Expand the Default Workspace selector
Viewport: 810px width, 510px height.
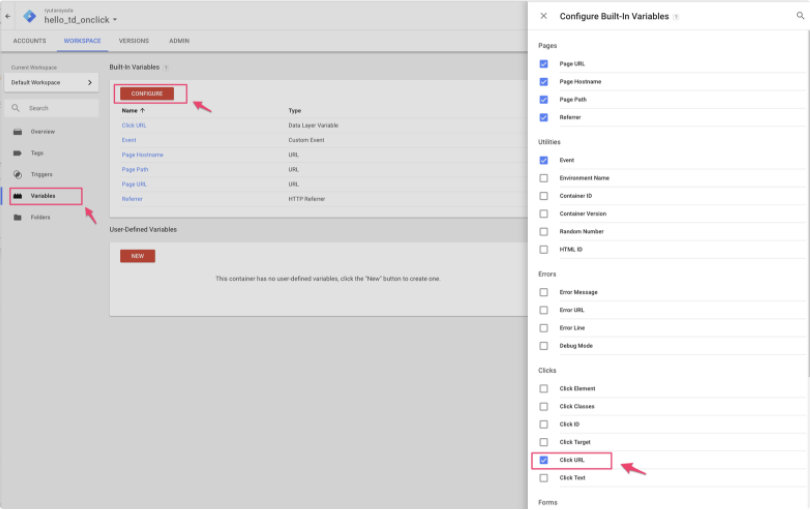(51, 82)
